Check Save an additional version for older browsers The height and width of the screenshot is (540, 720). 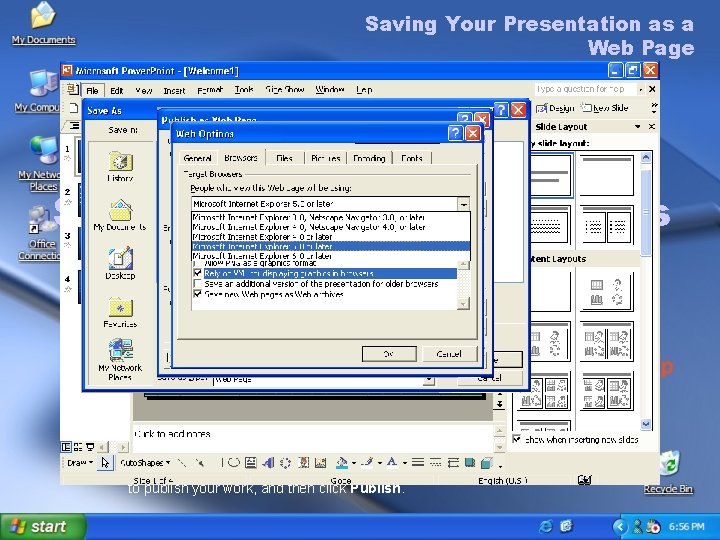click(197, 284)
